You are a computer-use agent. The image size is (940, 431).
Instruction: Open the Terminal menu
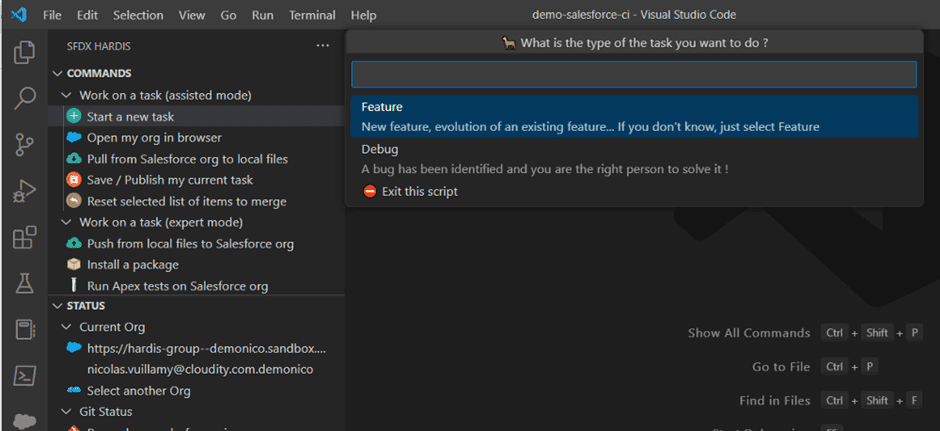point(312,15)
